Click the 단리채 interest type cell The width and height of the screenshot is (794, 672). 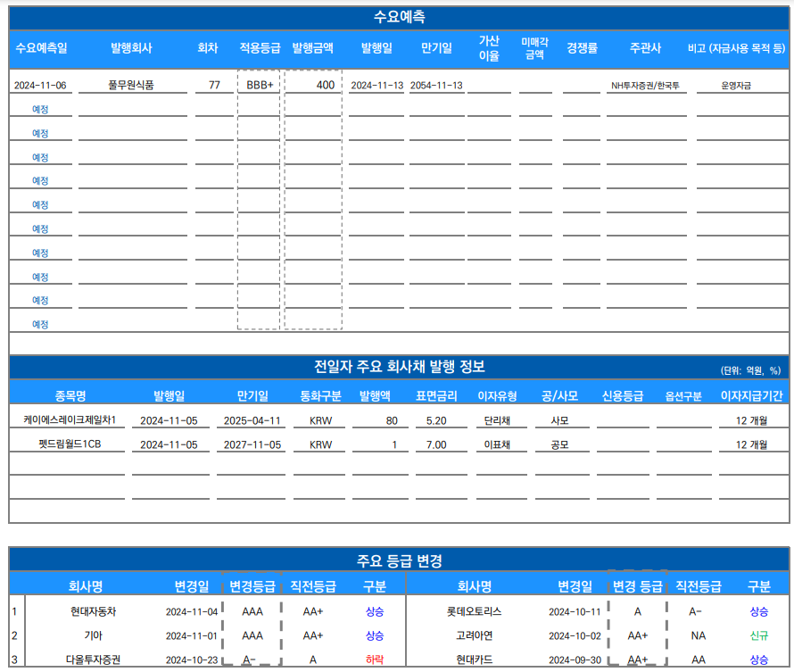pyautogui.click(x=497, y=420)
